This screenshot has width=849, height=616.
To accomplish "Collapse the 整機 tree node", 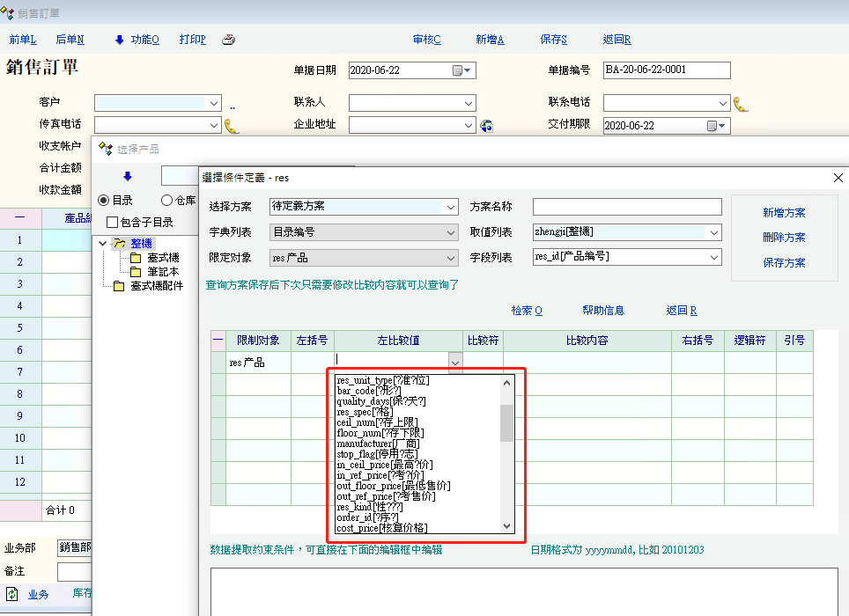I will 103,243.
